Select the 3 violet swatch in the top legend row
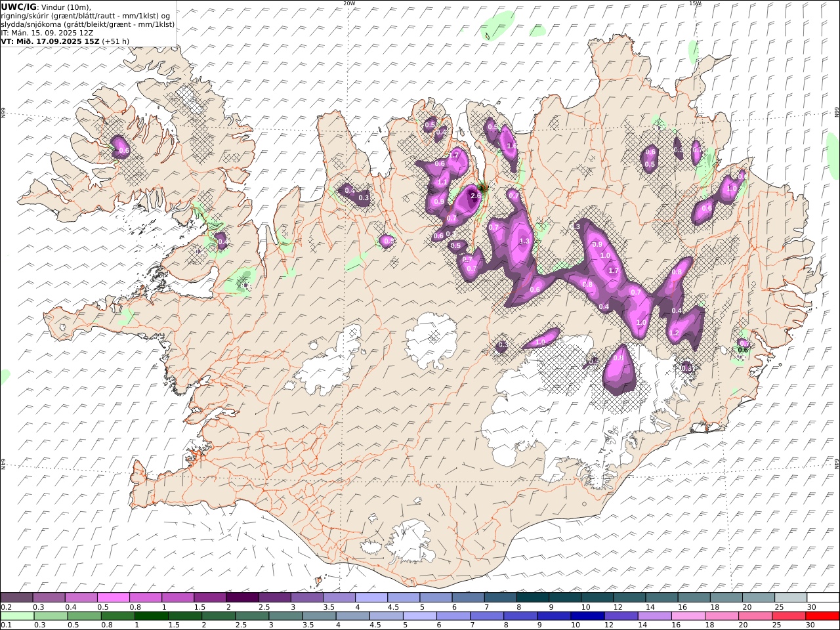This screenshot has height=630, width=840. 306,598
